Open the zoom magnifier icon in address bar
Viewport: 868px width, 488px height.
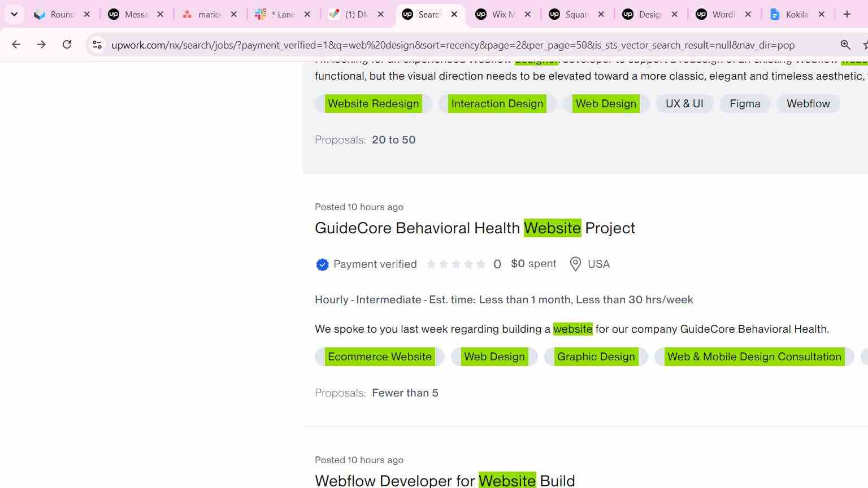[845, 45]
